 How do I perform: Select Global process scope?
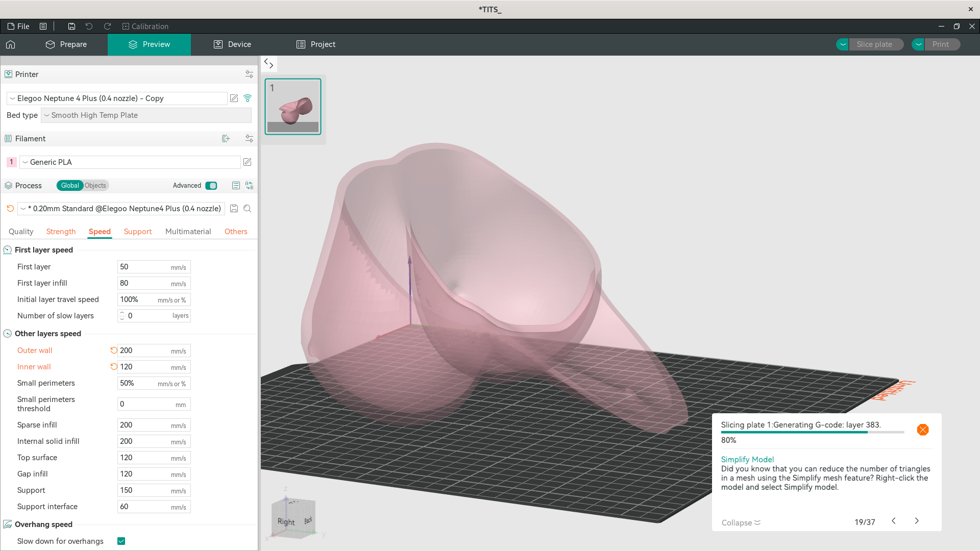click(x=70, y=186)
